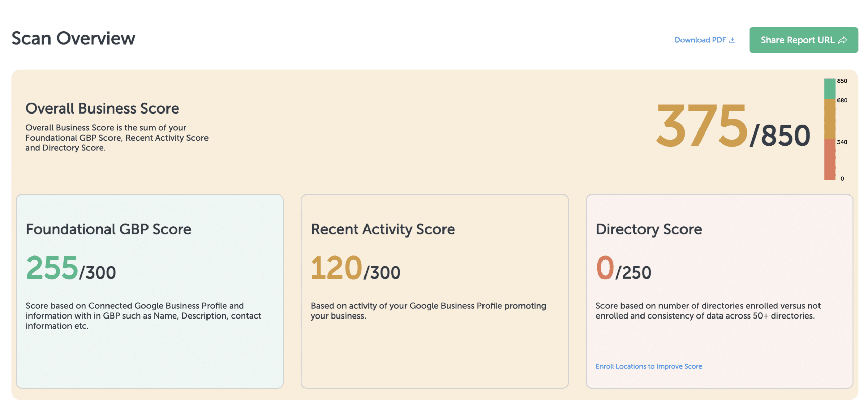This screenshot has height=410, width=868.
Task: Click the Directory Score description text
Action: (708, 310)
